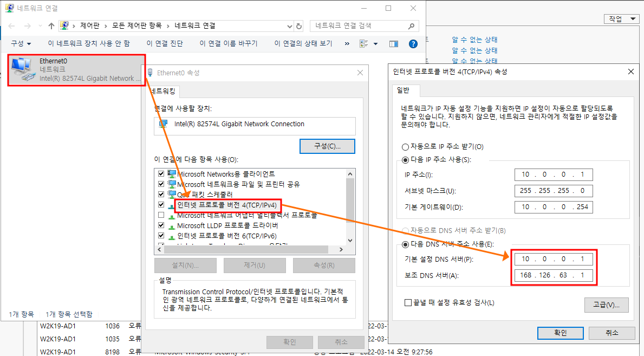Confirm TCP/IPv4 settings with 확인
The width and height of the screenshot is (644, 356).
(560, 333)
